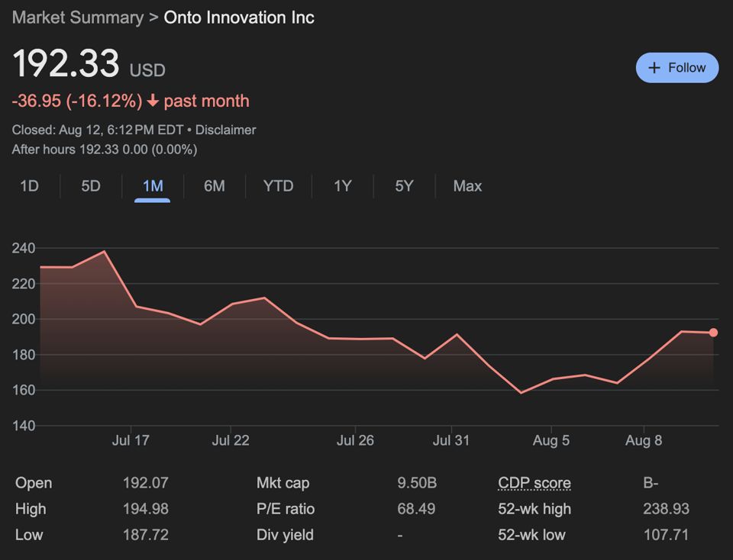This screenshot has height=560, width=733.
Task: Click the Aug 5 axis label on chart
Action: [x=551, y=440]
